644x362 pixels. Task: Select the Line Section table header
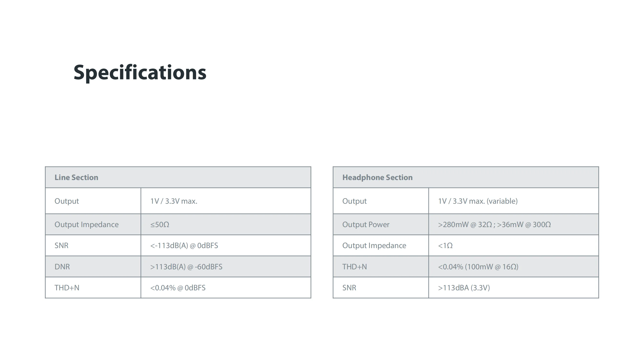point(76,177)
